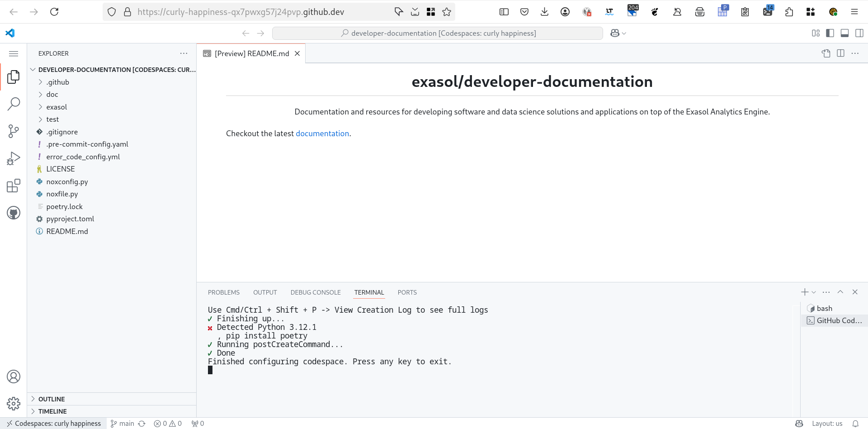Click the main branch in status bar

tap(123, 424)
